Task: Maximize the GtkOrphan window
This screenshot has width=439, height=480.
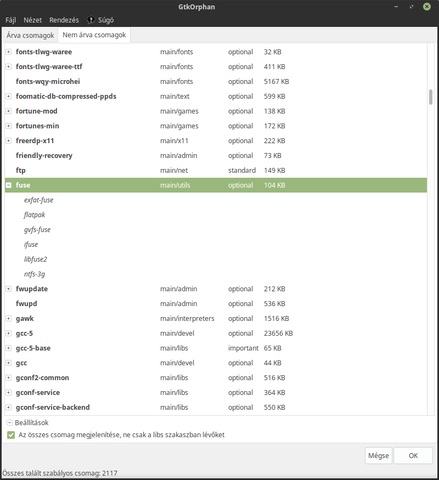Action: pyautogui.click(x=412, y=7)
